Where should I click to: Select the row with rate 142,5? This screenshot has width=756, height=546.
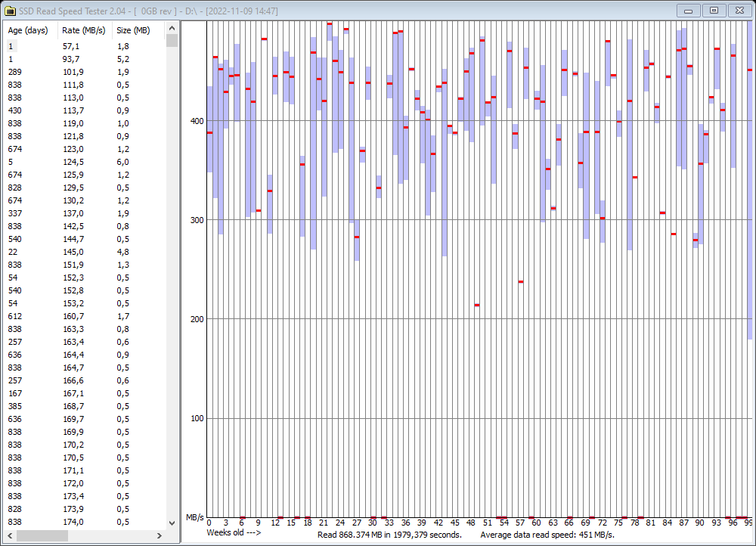coord(85,226)
